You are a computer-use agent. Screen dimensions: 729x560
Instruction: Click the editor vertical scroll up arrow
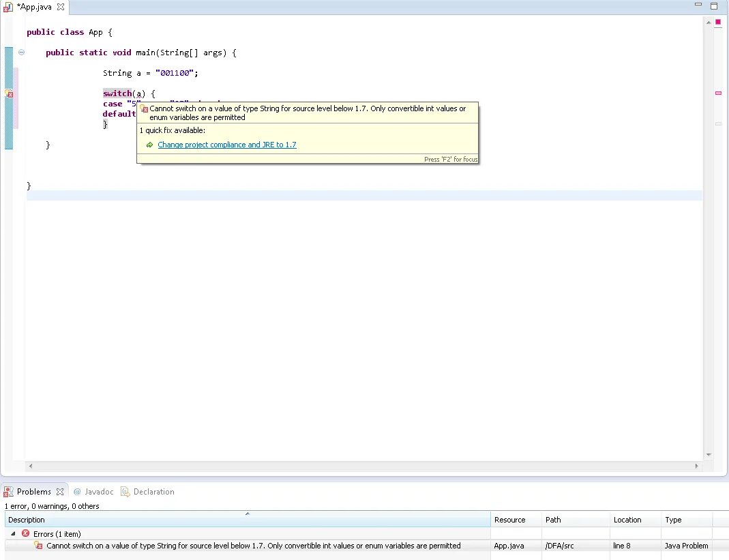click(x=709, y=23)
